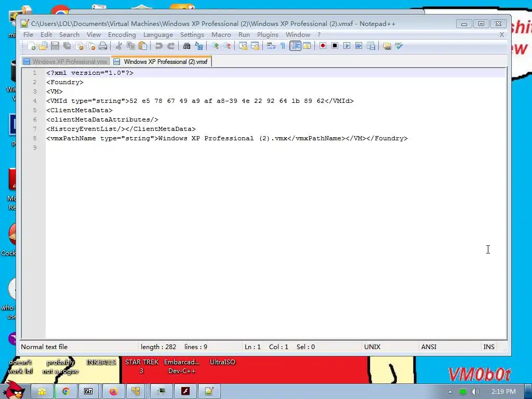Toggle synchronize horizontal scrolling icon

coord(255,46)
